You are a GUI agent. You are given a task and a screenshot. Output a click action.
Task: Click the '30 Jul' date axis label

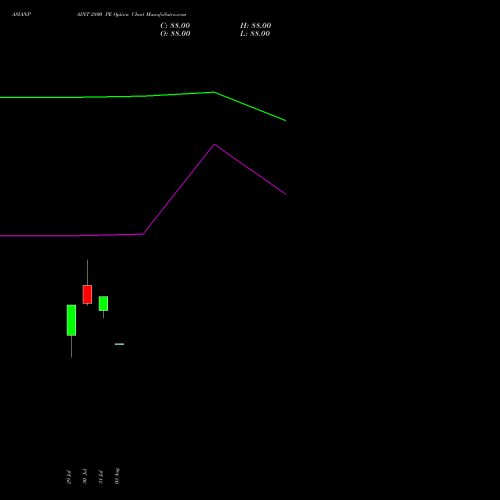85,476
